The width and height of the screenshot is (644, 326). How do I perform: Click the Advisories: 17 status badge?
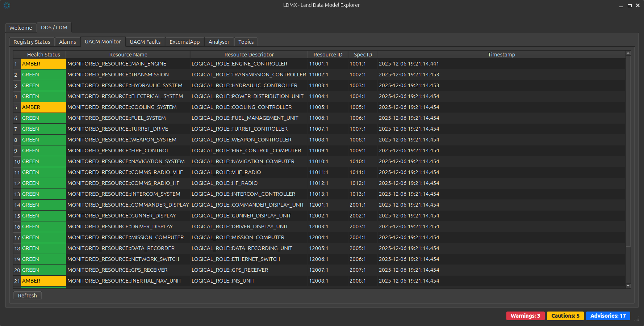click(x=608, y=316)
